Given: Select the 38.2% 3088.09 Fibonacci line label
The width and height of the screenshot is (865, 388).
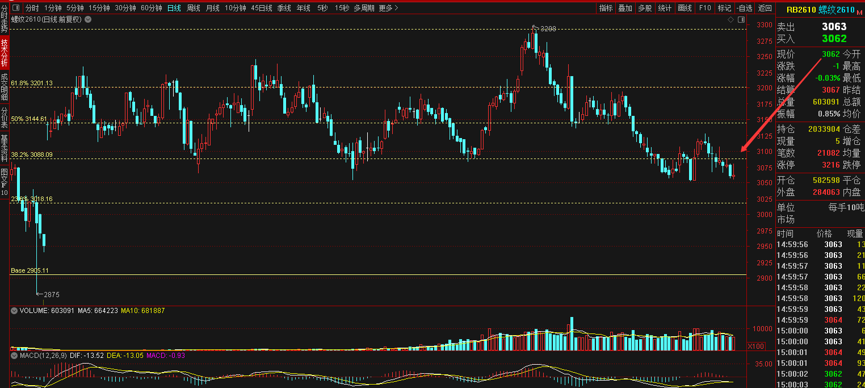Looking at the screenshot, I should coord(31,155).
